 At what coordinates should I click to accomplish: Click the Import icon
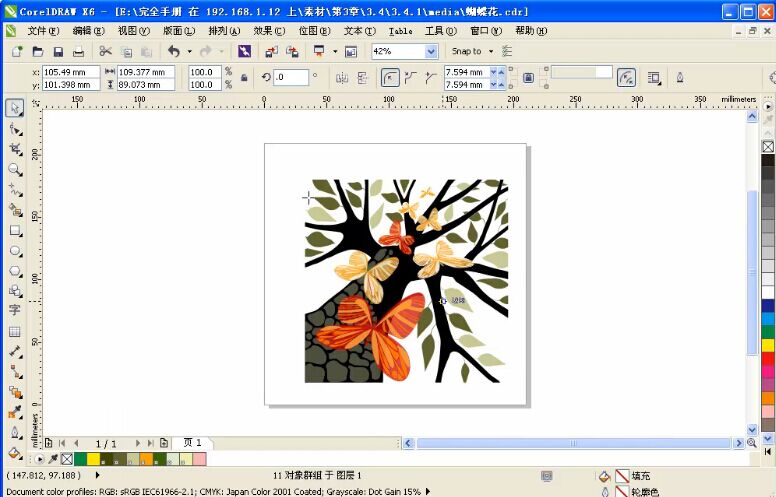pos(271,51)
